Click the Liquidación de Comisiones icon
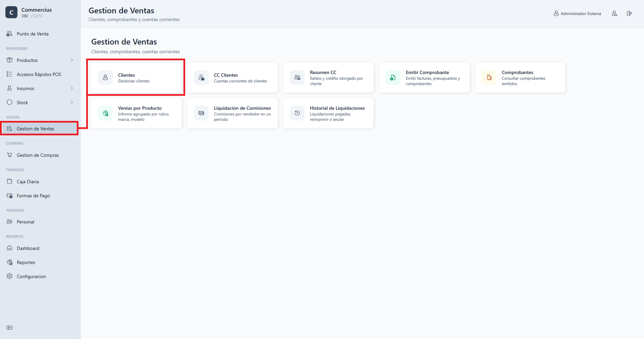The height and width of the screenshot is (339, 644). (201, 113)
